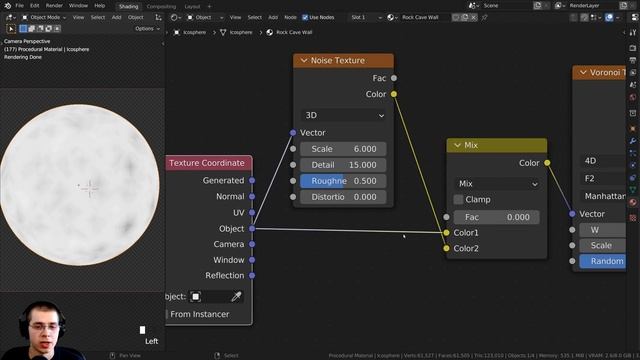
Task: Open the node editor Add menu
Action: 273,18
